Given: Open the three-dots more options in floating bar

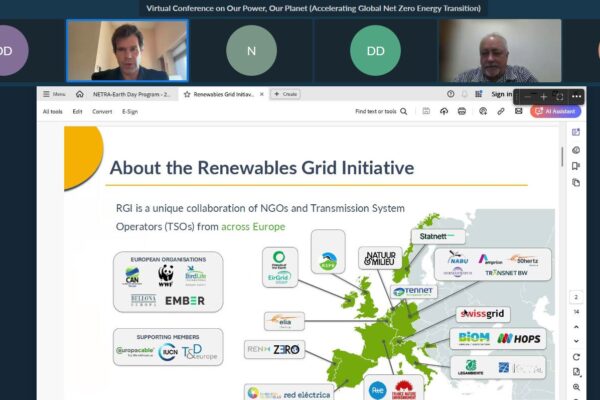Looking at the screenshot, I should click(x=577, y=96).
